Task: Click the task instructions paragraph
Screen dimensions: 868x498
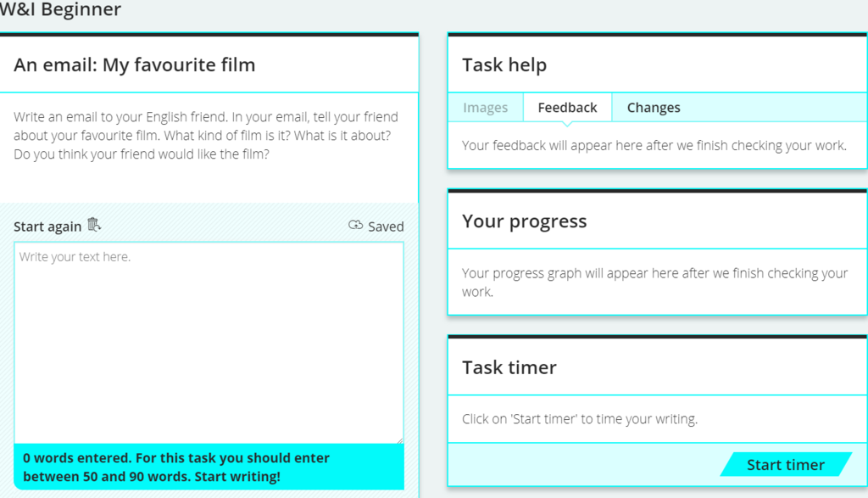Action: (x=206, y=135)
